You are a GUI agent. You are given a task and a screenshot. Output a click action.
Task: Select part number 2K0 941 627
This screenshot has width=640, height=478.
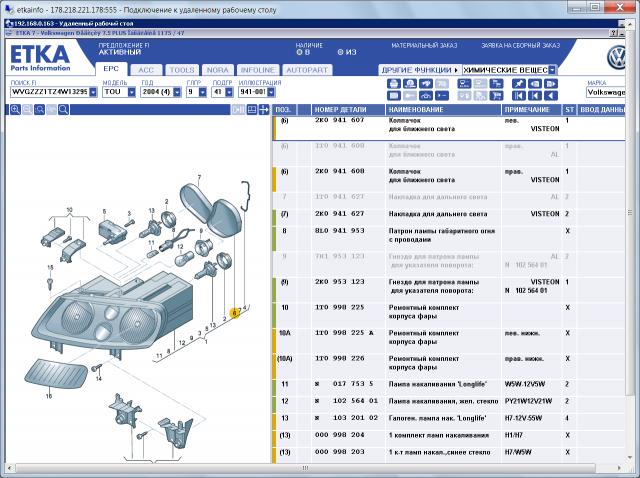[339, 213]
